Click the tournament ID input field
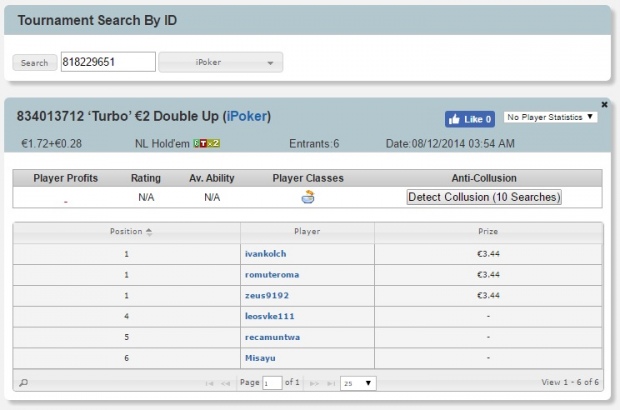Viewport: 620px width, 410px height. [108, 62]
